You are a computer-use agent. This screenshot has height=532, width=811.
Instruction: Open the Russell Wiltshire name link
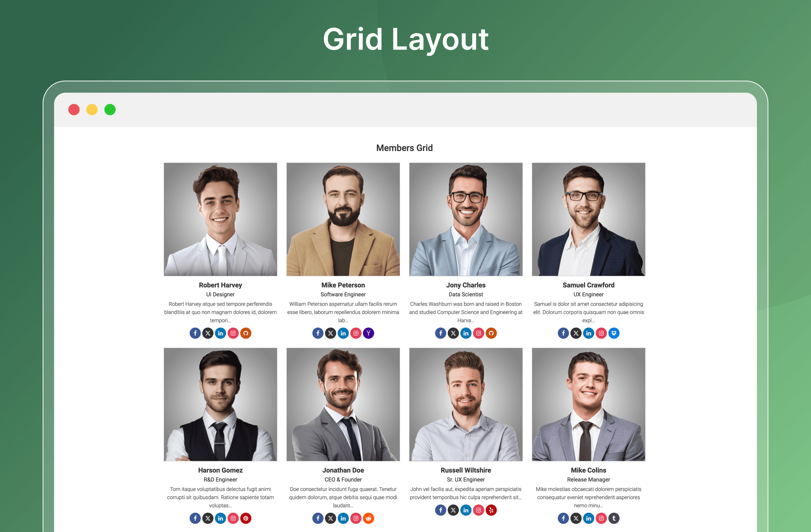coord(466,470)
